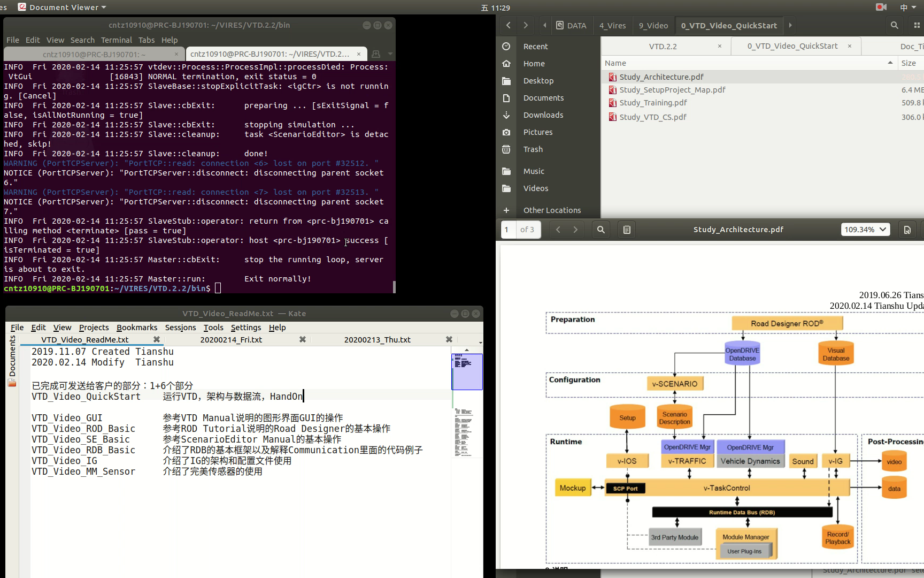Click 9_Video path bar button
924x578 pixels.
point(653,26)
